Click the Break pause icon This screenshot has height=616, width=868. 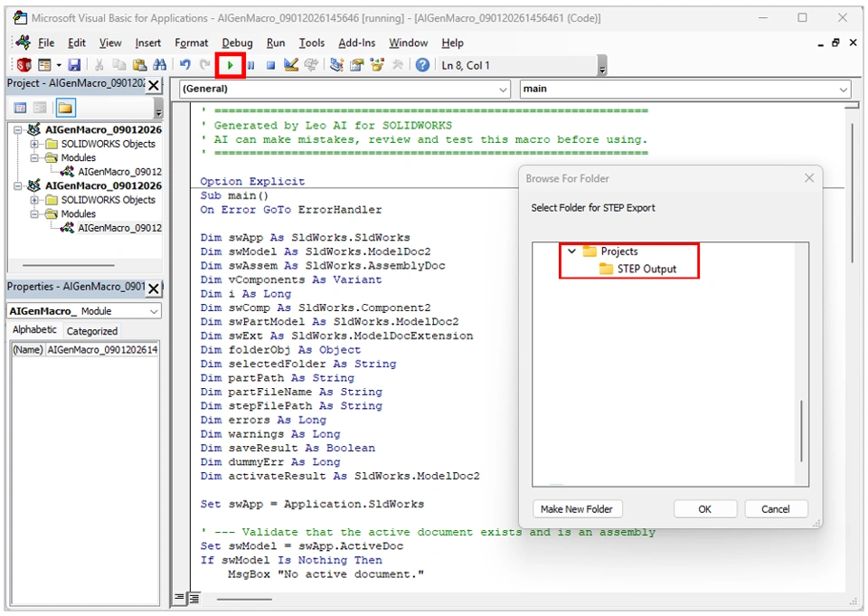coord(250,65)
